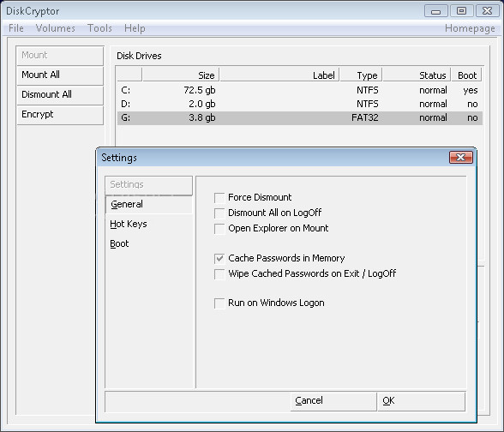This screenshot has height=432, width=504.
Task: Click the Mount All button
Action: click(60, 75)
